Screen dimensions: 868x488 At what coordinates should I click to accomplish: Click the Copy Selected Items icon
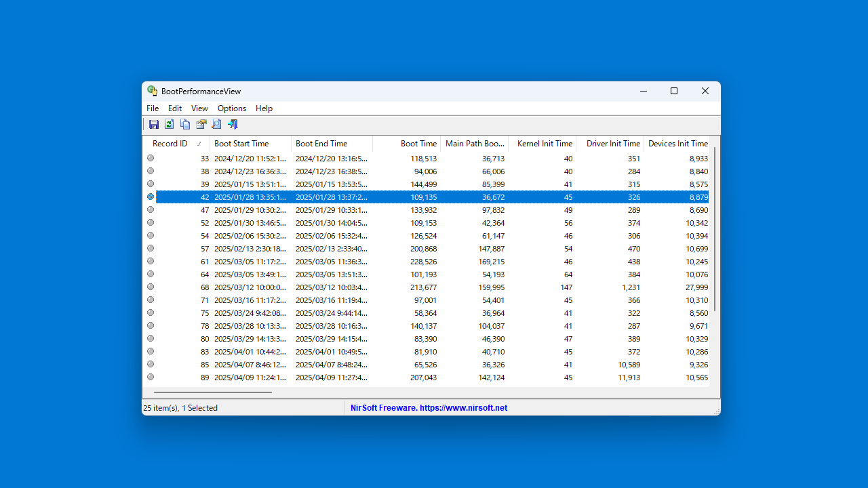pyautogui.click(x=185, y=124)
